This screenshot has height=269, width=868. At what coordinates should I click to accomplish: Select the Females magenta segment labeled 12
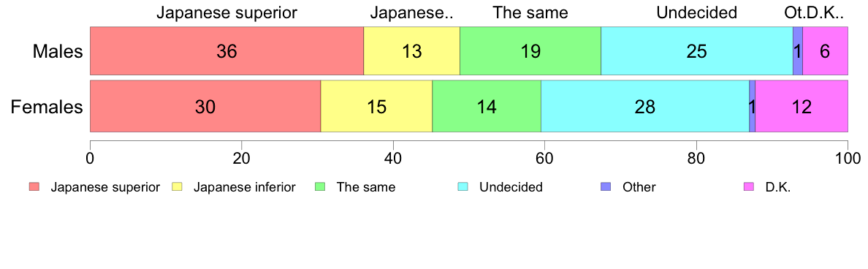(802, 106)
